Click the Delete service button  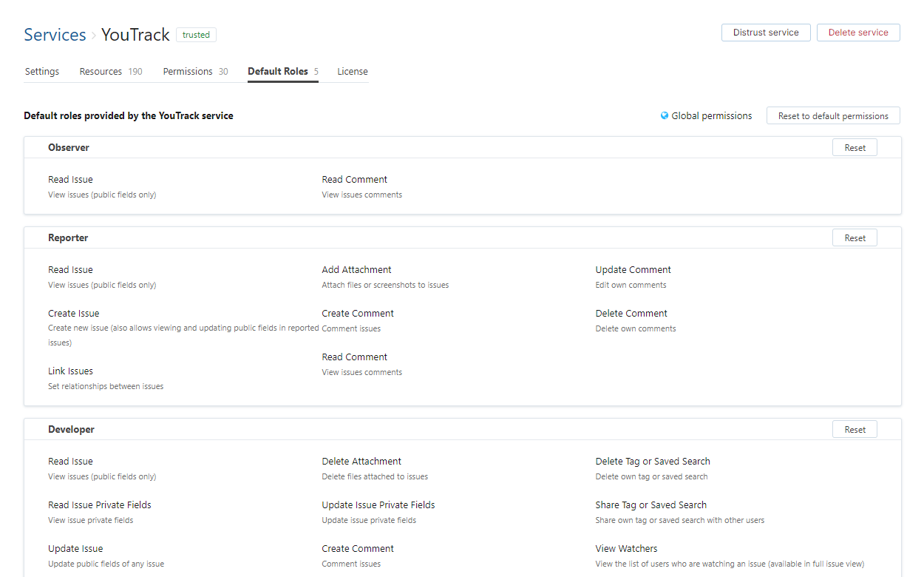pyautogui.click(x=857, y=33)
